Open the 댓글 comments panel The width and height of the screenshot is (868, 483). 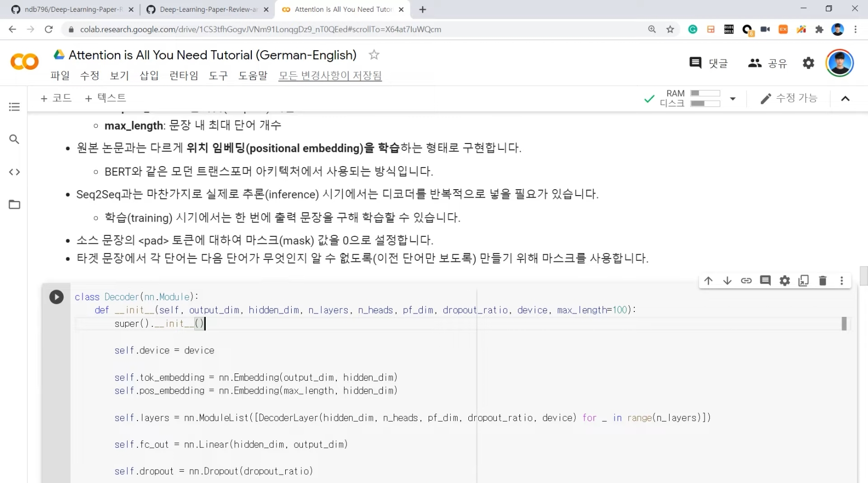coord(708,63)
